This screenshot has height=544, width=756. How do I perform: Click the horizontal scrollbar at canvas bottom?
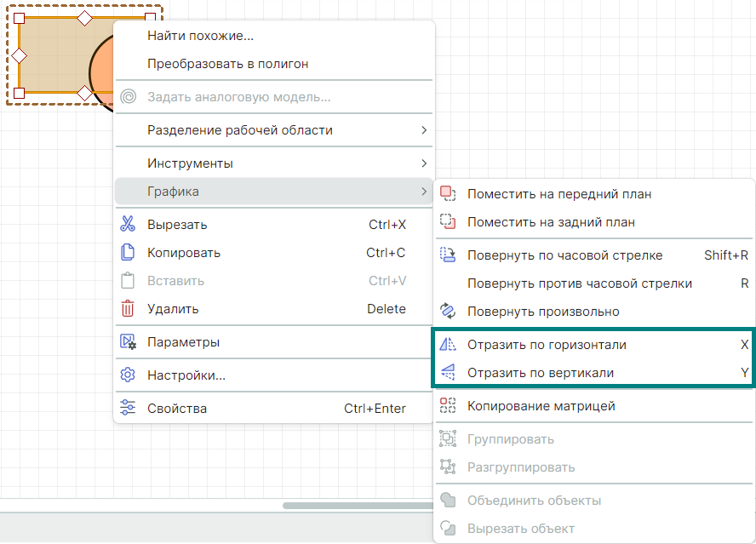pyautogui.click(x=358, y=506)
